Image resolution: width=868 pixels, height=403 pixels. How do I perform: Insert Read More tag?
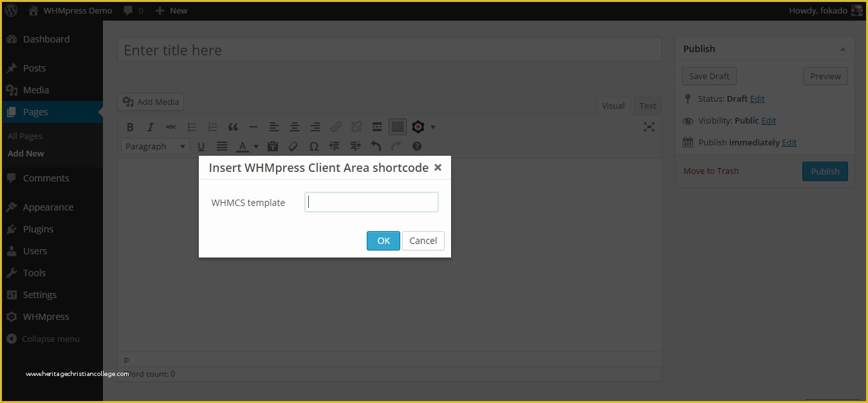click(377, 127)
